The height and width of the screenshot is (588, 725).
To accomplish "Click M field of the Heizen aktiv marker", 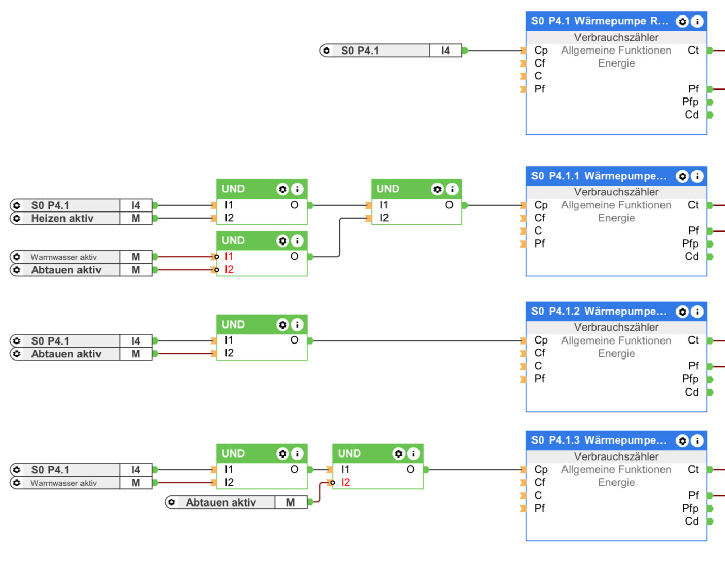I will click(x=136, y=218).
